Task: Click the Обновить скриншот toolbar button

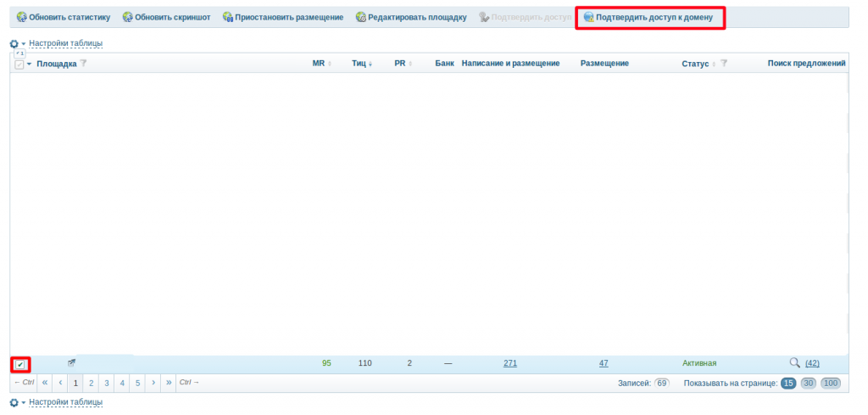Action: click(x=167, y=17)
